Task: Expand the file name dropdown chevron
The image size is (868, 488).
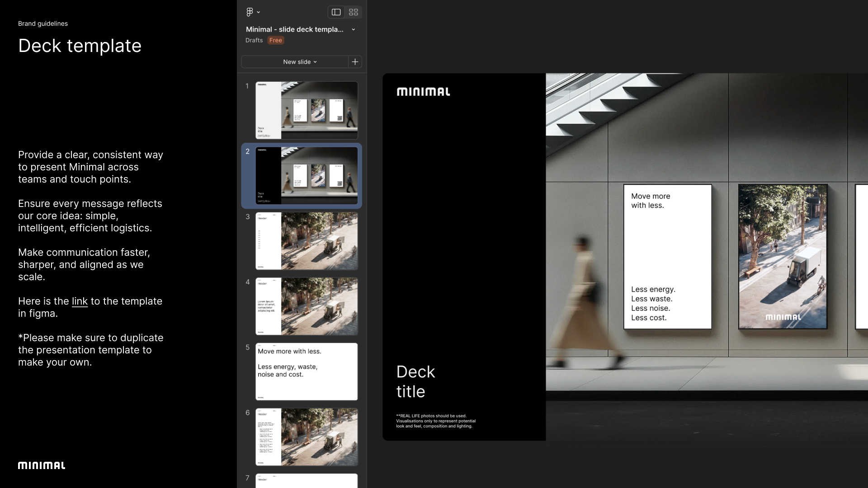Action: 354,29
